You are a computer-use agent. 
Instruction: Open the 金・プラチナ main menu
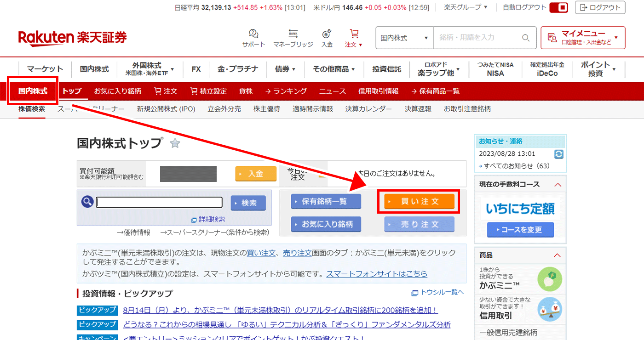[x=238, y=69]
